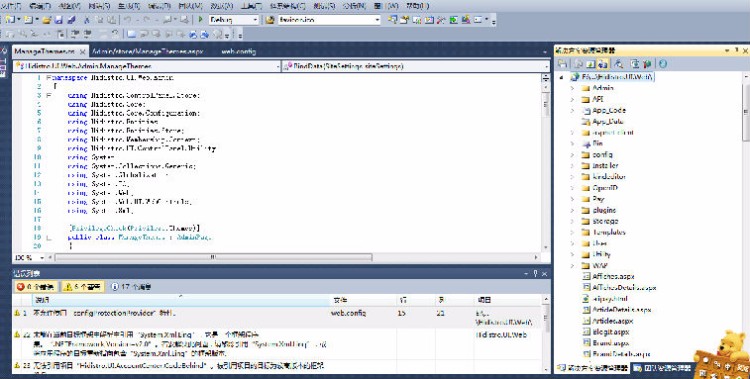Click the Navigate Backward toolbar icon
The width and height of the screenshot is (750, 379).
(169, 20)
